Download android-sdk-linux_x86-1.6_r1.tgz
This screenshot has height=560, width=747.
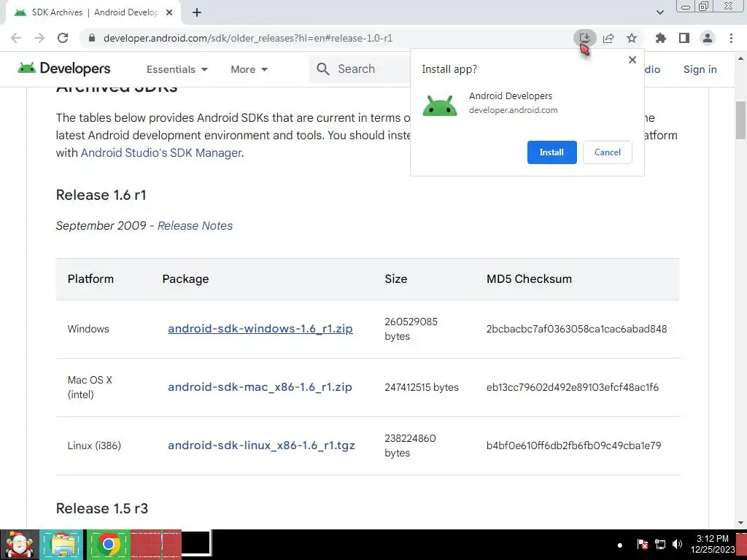pyautogui.click(x=261, y=446)
